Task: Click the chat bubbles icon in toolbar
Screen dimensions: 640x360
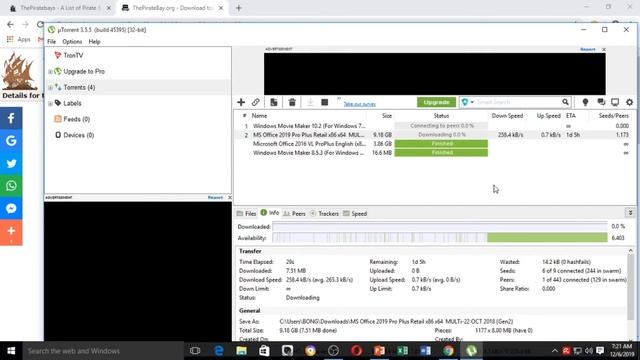Action: pos(601,102)
